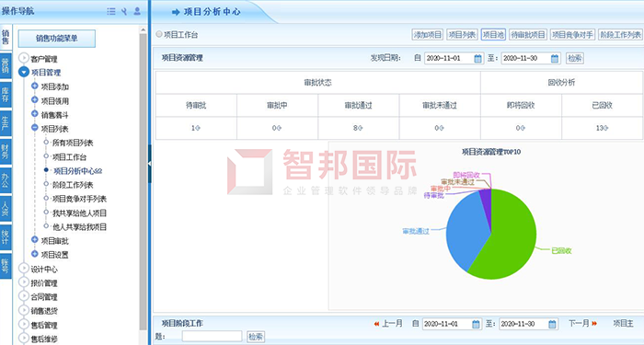Image resolution: width=644 pixels, height=345 pixels.
Task: Click the user profile icon in navigation header
Action: coord(137,11)
